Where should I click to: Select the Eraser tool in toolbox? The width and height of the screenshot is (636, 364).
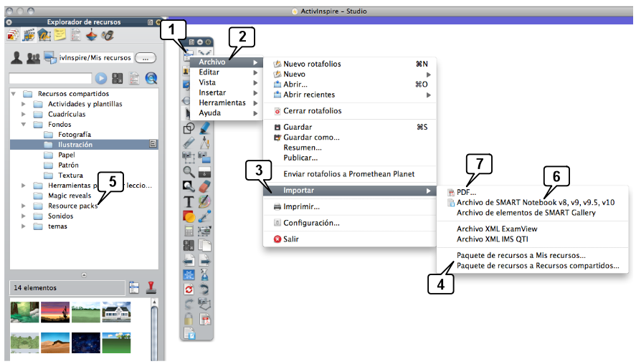tap(204, 186)
